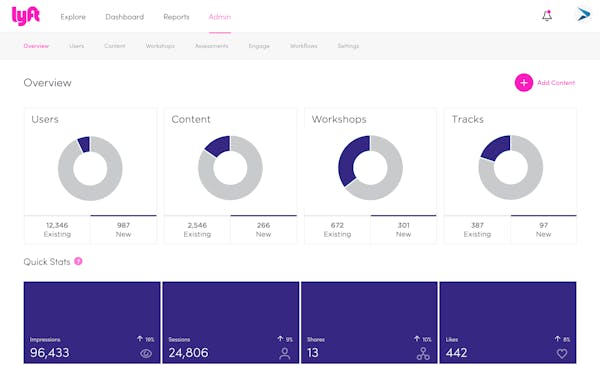
Task: Click the Impressions eye icon
Action: [x=146, y=353]
